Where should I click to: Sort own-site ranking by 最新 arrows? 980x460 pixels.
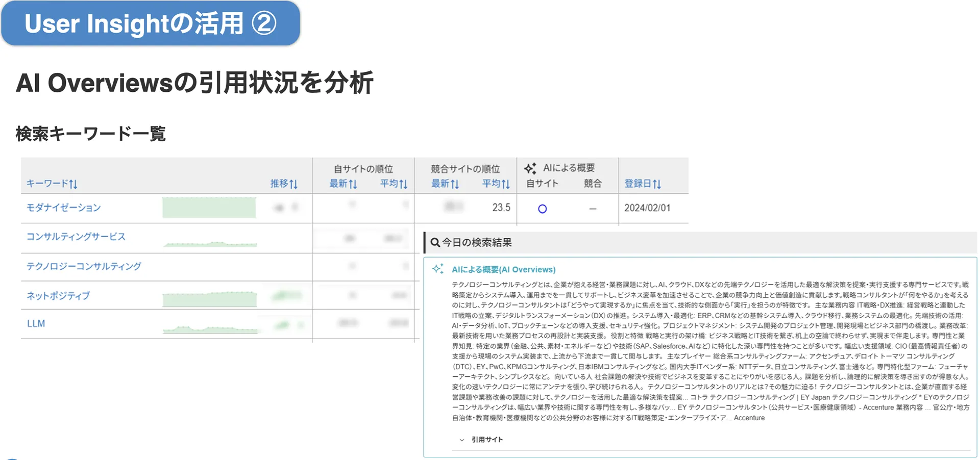[x=353, y=184]
